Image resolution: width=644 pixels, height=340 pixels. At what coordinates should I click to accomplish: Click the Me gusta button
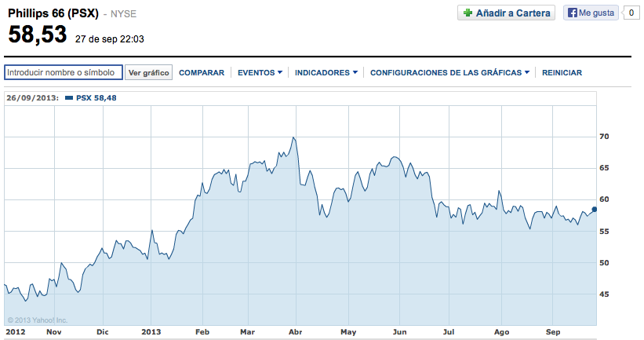tap(591, 13)
